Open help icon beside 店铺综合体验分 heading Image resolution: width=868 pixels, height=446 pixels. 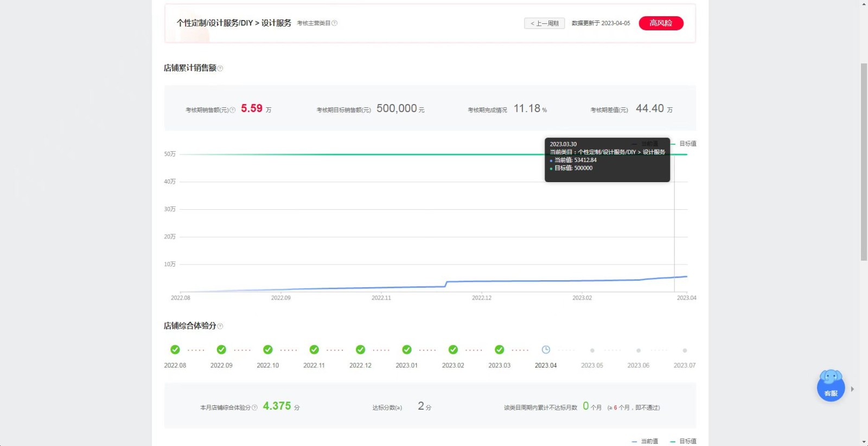(220, 326)
